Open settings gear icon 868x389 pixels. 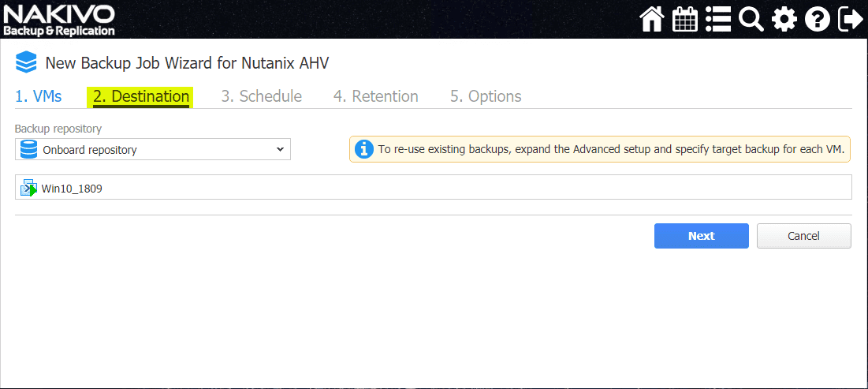tap(784, 19)
